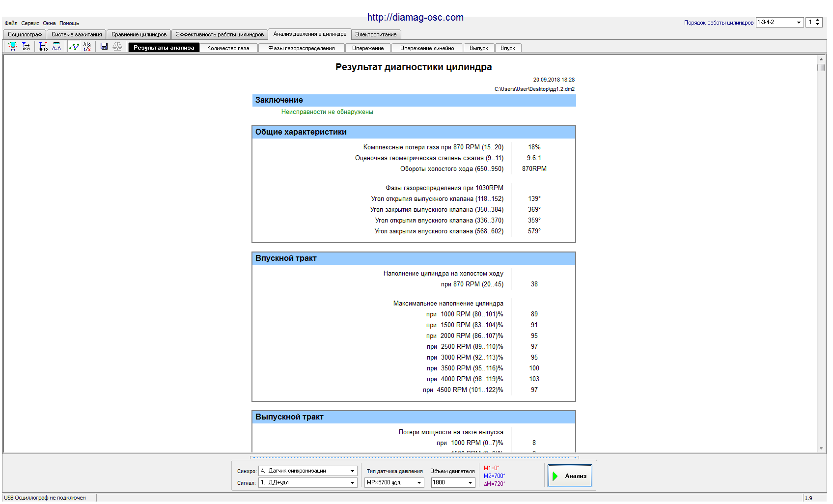The width and height of the screenshot is (833, 504).
Task: Click the M2=700° marker readout
Action: (x=494, y=476)
